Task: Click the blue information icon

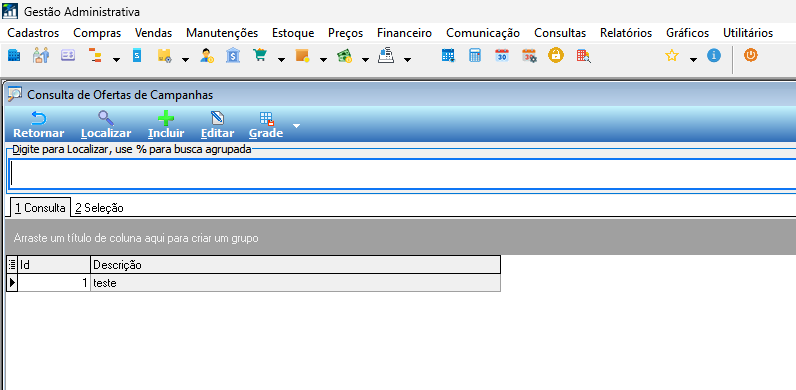Action: pos(714,55)
